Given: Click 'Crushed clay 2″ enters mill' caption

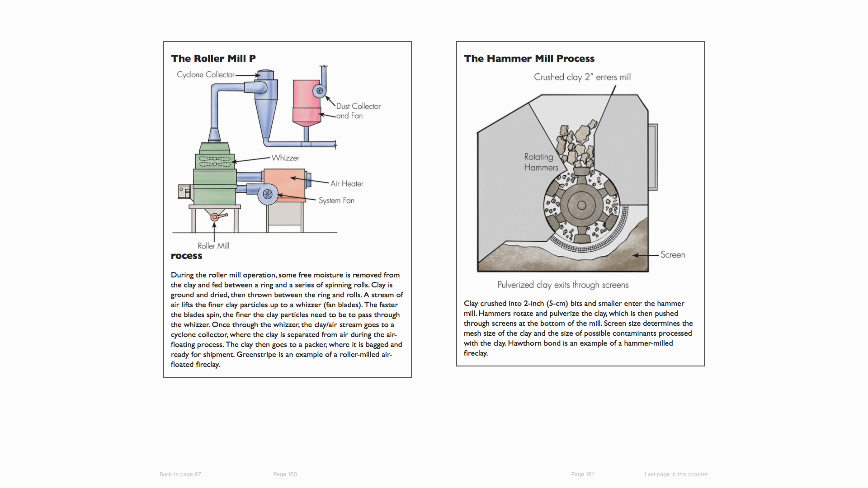Looking at the screenshot, I should click(583, 77).
